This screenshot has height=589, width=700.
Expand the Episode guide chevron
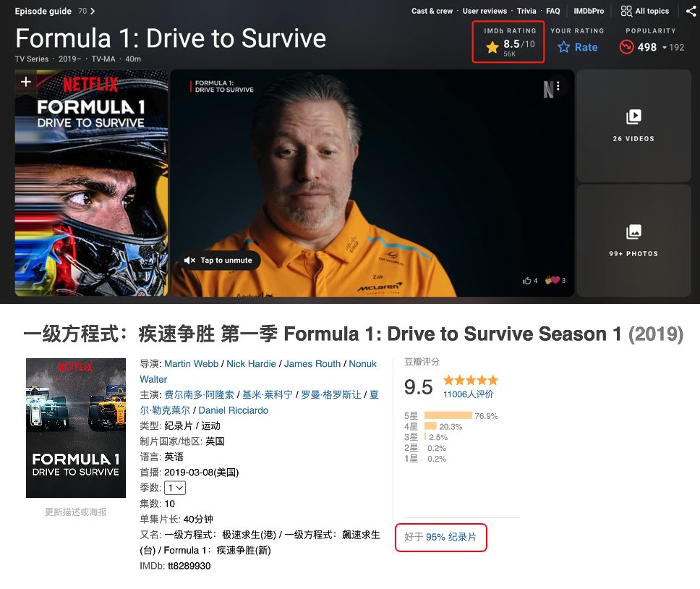pos(93,11)
